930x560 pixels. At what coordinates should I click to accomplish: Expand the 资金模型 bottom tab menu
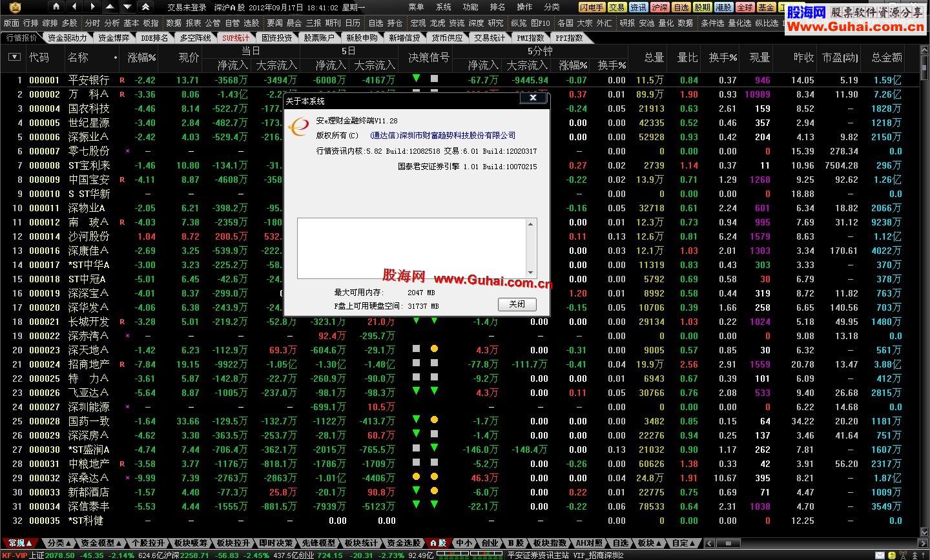(x=101, y=543)
